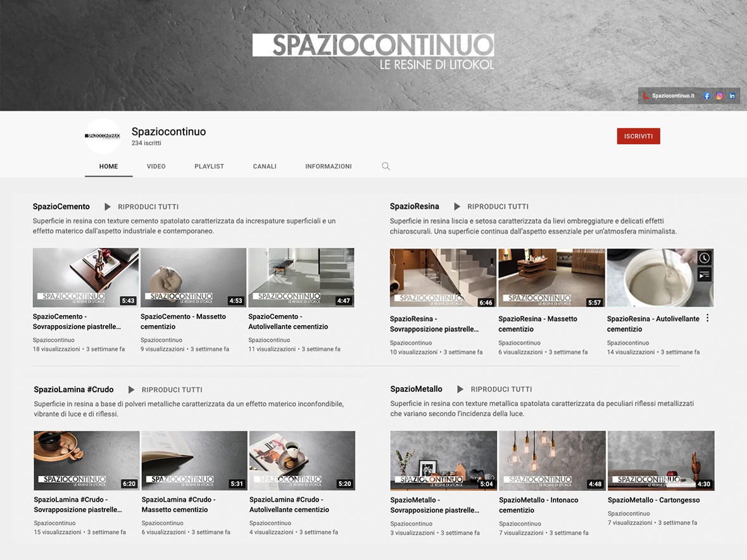Screen dimensions: 747x560
Task: Click title 'SpazioResina - Massetto cementizio'
Action: coord(538,324)
